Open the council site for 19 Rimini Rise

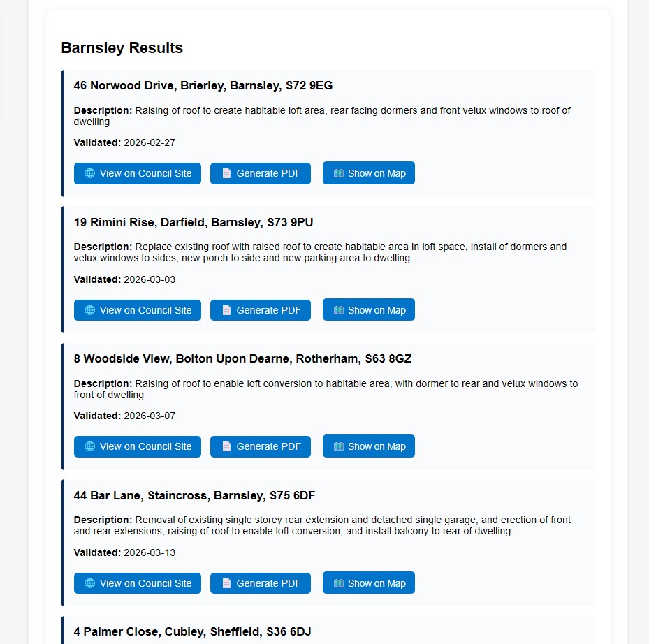click(x=137, y=309)
